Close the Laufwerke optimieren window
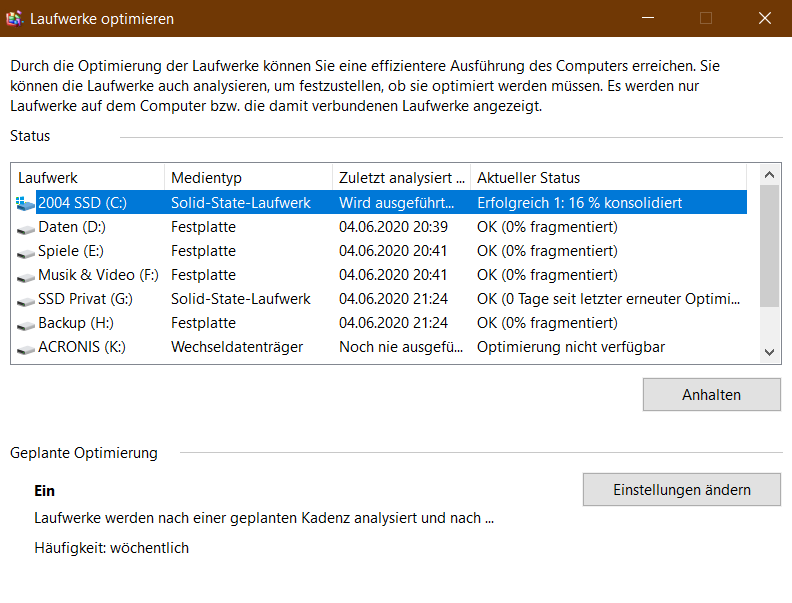Screen dimensions: 792x603 [764, 18]
